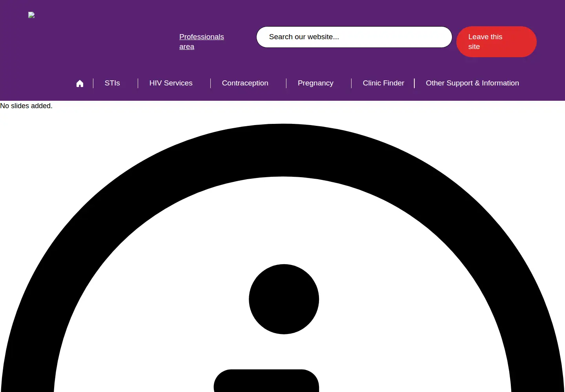
Task: Open the Pregnancy menu item
Action: 315,83
